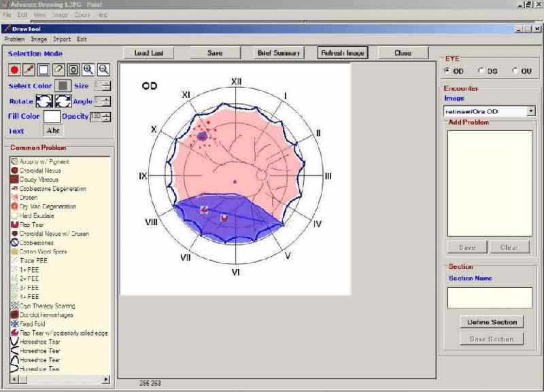
Task: Rotate using the first Rotate arrow icon
Action: pyautogui.click(x=44, y=101)
